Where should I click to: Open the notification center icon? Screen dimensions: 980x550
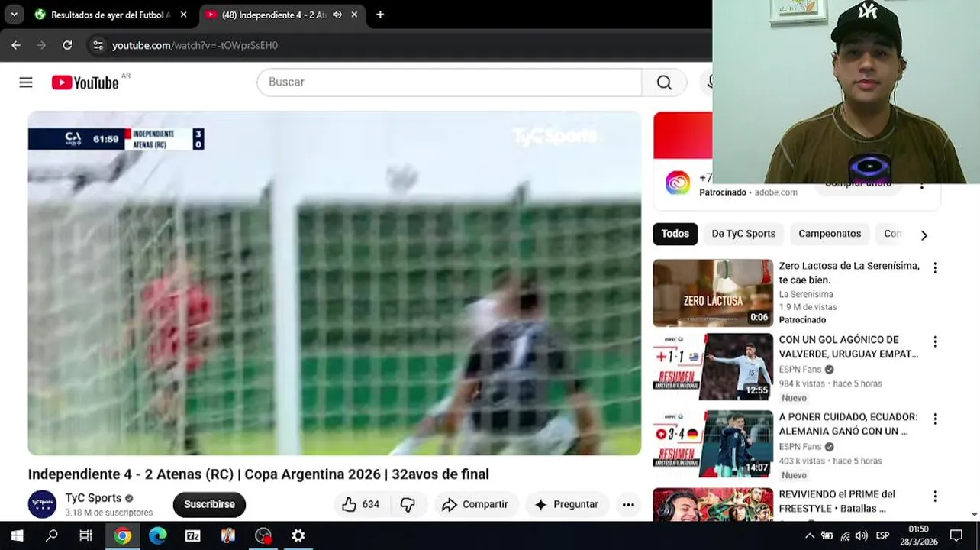point(956,535)
